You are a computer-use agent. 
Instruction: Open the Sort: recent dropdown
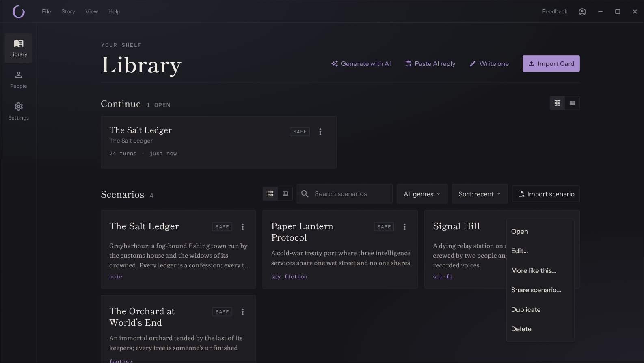pos(480,194)
